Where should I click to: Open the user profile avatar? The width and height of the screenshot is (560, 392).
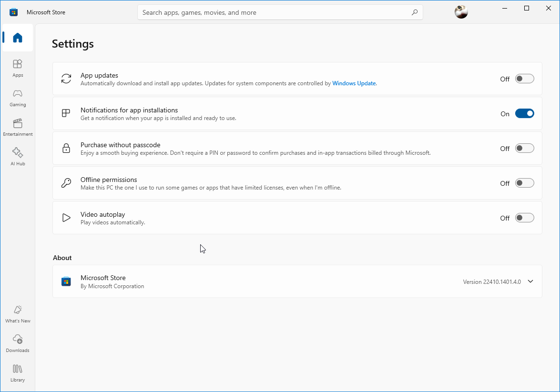click(x=461, y=12)
